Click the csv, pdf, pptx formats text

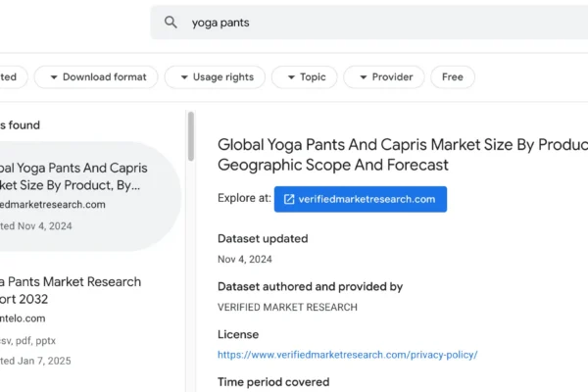(x=27, y=341)
